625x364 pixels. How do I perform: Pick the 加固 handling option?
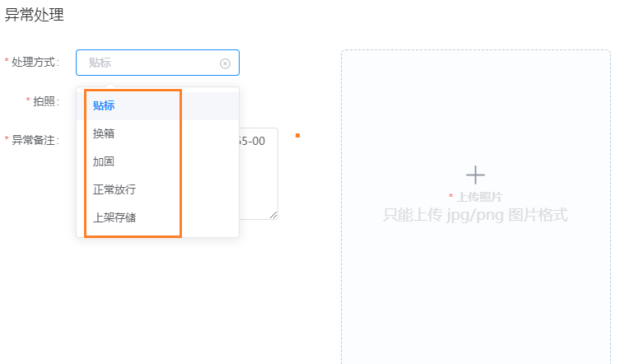[158, 161]
